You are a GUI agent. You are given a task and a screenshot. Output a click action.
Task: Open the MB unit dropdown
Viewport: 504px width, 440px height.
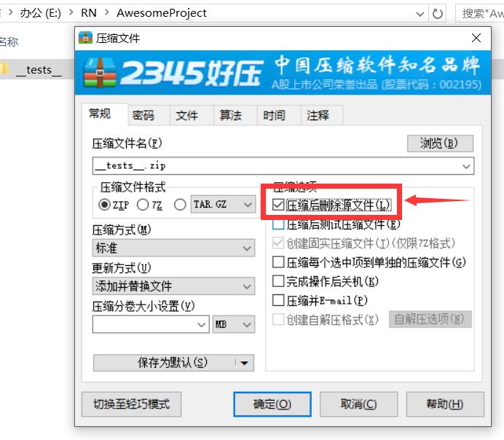click(233, 324)
